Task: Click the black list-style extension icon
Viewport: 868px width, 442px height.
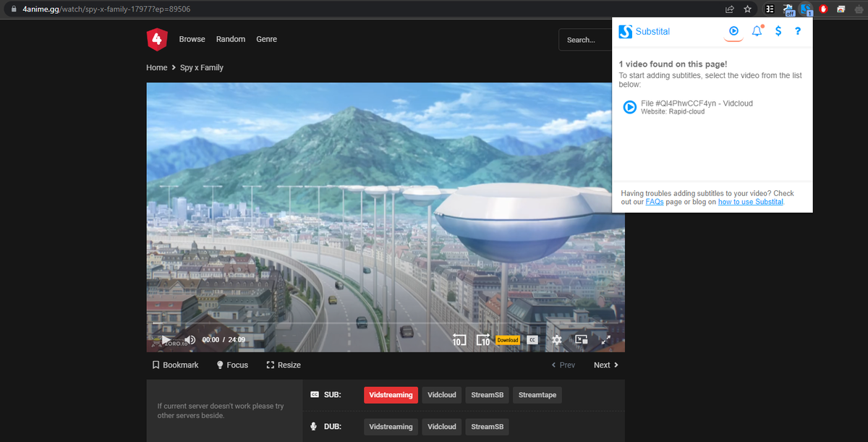Action: pyautogui.click(x=771, y=9)
